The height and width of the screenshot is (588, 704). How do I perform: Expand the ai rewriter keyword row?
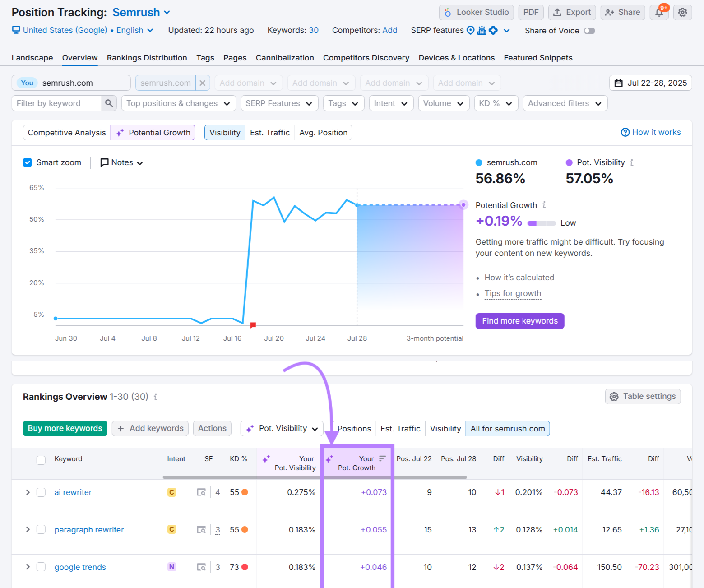(28, 492)
